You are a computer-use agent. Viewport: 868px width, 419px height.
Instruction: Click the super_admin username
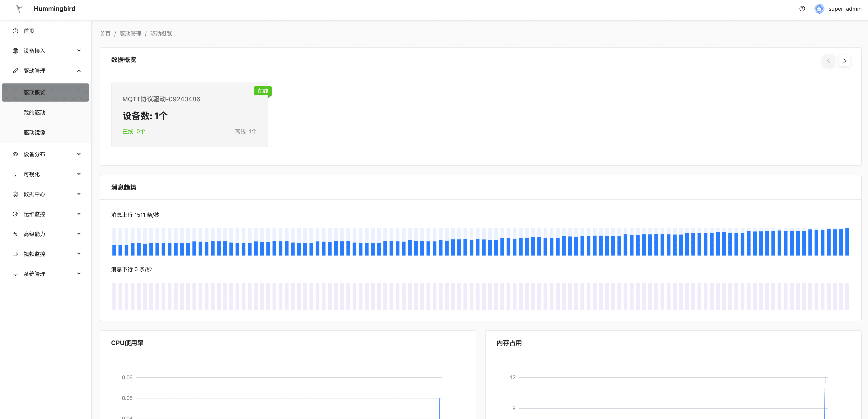845,9
